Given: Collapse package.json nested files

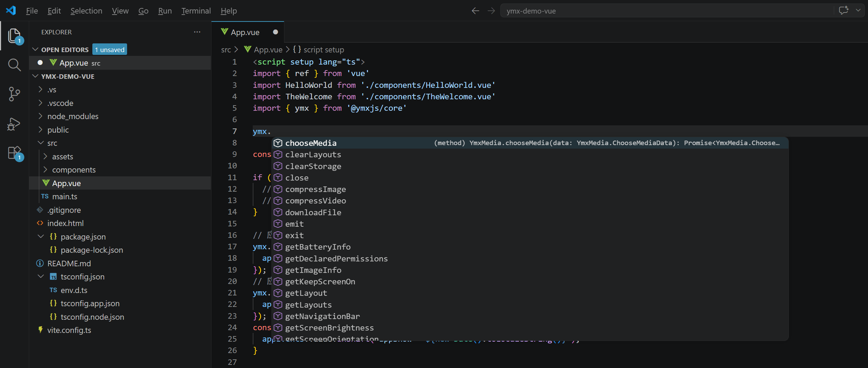Looking at the screenshot, I should (x=41, y=236).
